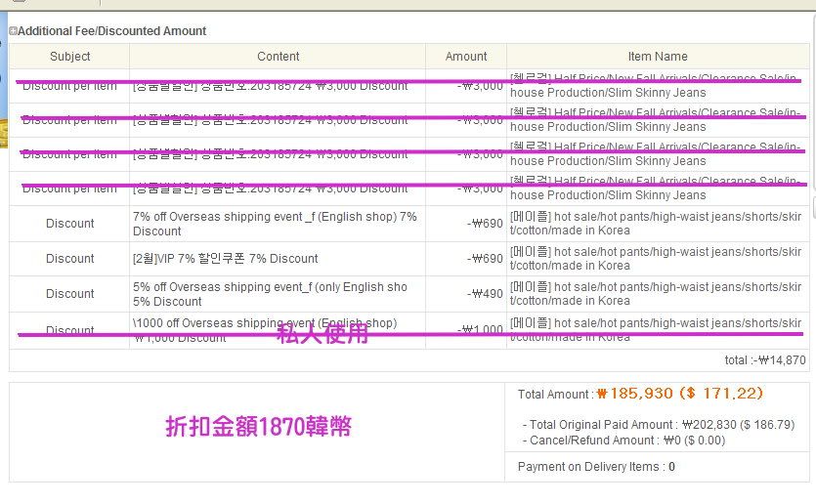Click the plus icon beside Additional Fee heading
The image size is (816, 504).
pyautogui.click(x=13, y=31)
